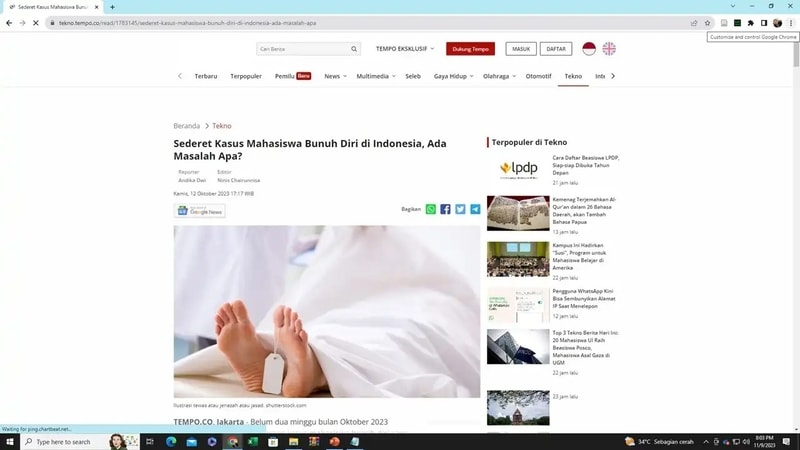Click the DAFTAR register button

tap(556, 49)
